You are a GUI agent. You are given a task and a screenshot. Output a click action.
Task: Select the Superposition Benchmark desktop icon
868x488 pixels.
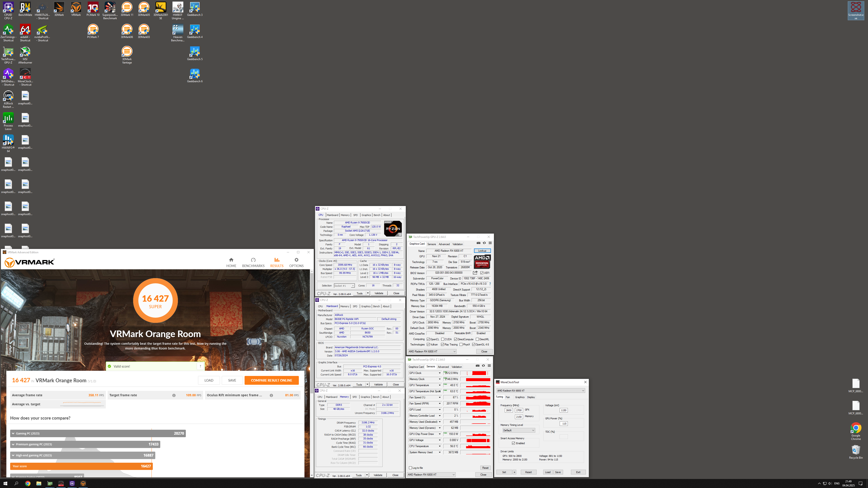tap(110, 11)
